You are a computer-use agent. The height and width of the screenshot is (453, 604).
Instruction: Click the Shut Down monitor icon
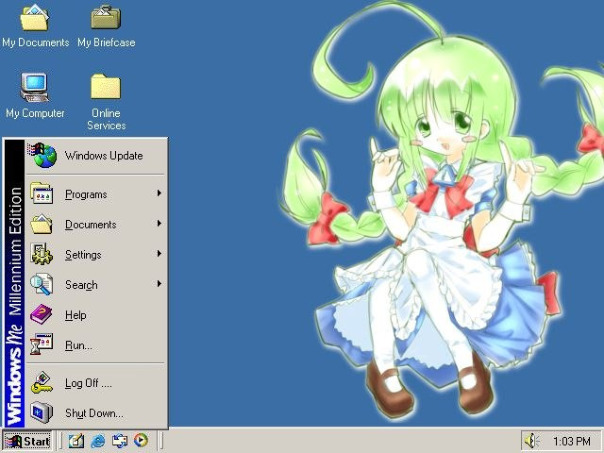pyautogui.click(x=42, y=412)
